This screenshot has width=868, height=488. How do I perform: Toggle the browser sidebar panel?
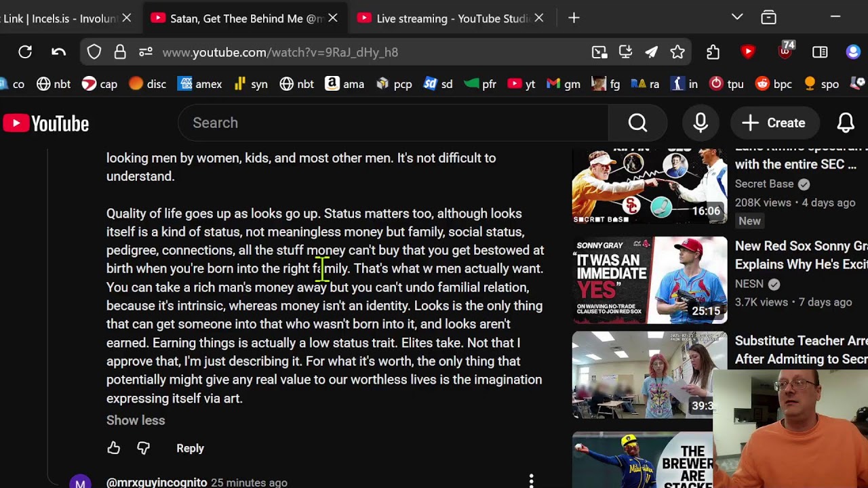[820, 52]
